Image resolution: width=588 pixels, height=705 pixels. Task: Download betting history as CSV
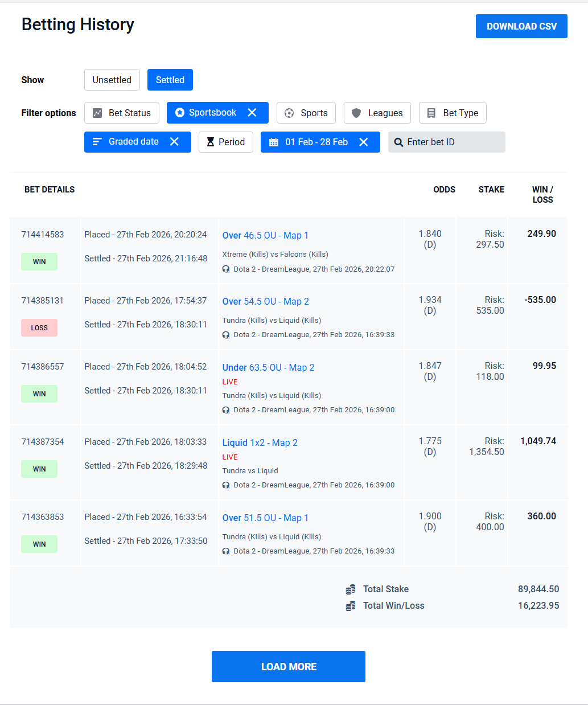point(521,26)
